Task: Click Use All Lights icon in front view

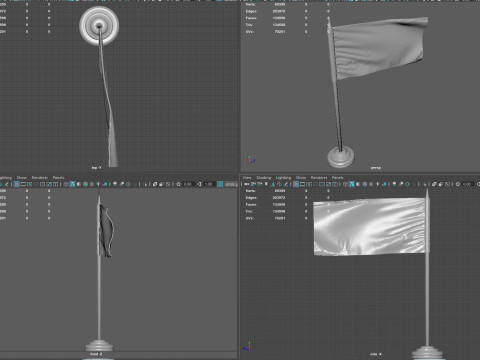Action: coord(98,184)
